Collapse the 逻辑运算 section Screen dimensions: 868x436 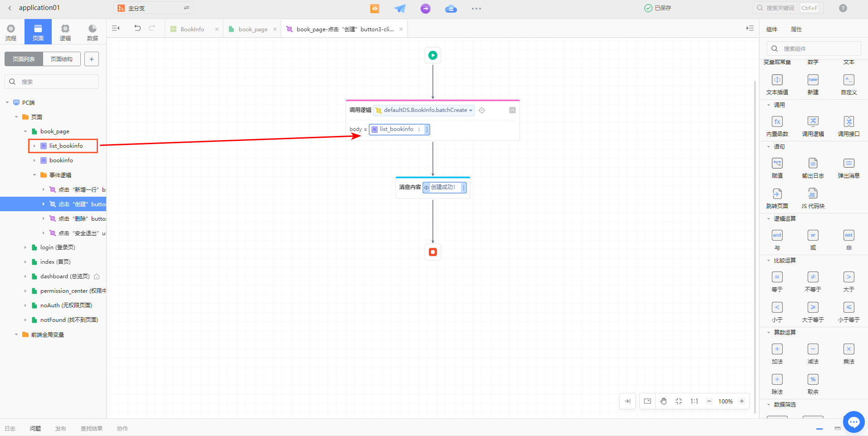(769, 219)
